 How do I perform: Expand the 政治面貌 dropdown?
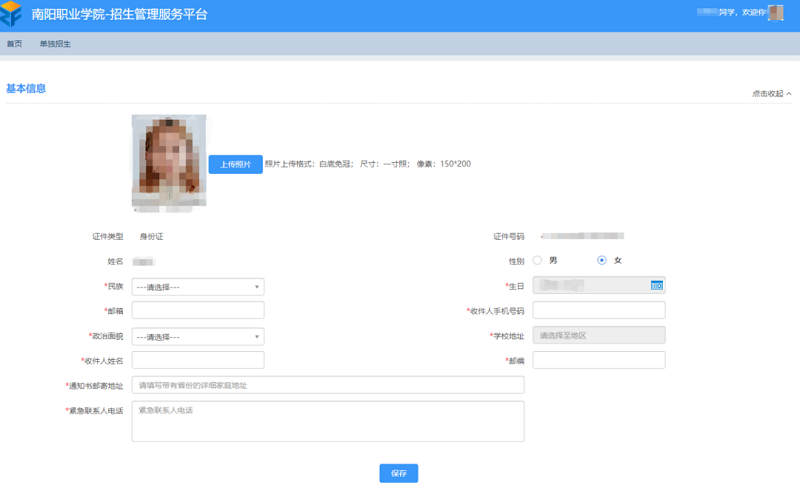point(198,337)
